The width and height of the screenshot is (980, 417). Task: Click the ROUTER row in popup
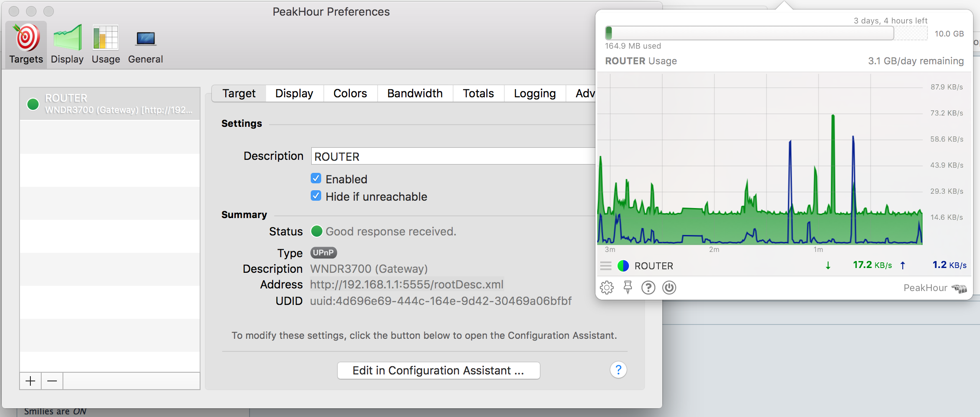(784, 266)
